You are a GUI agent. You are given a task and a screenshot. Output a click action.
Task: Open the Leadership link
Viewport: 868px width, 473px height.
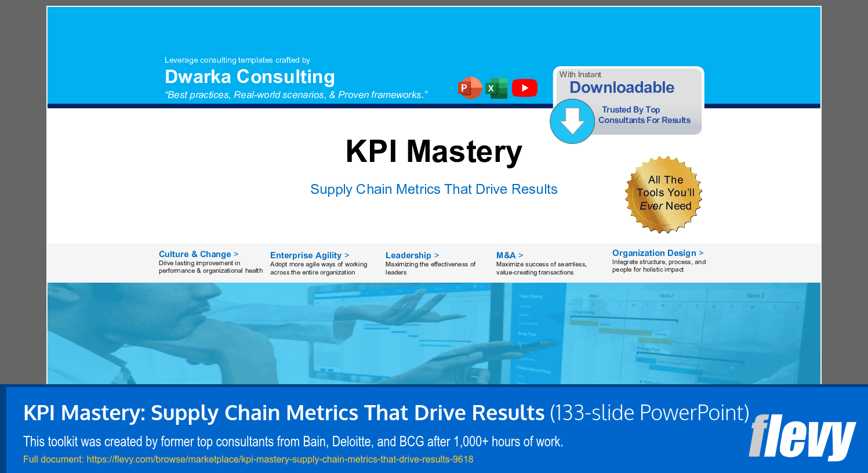(412, 255)
